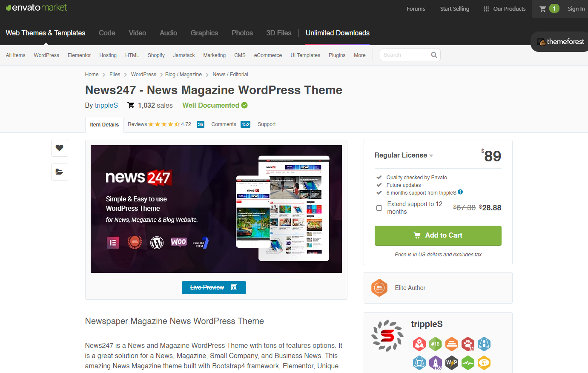Click the red map-pin location badge
This screenshot has width=588, height=373.
(x=419, y=344)
